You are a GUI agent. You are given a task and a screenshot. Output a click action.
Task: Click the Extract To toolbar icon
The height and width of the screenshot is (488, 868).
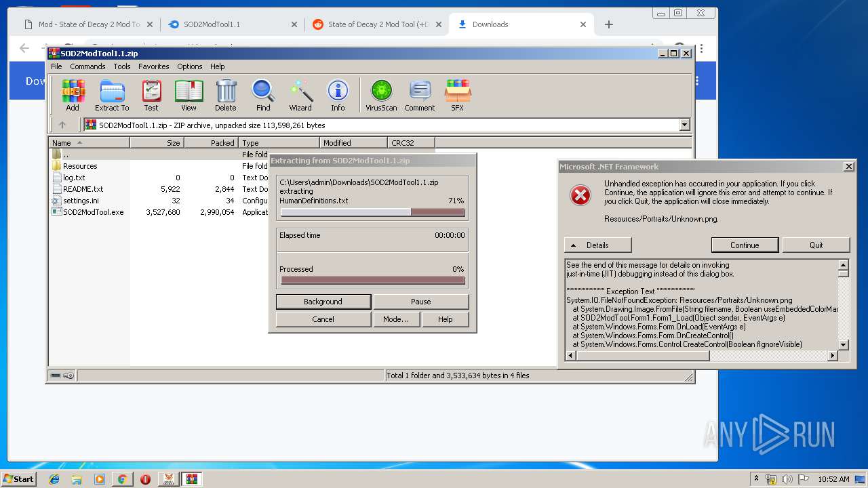[112, 95]
